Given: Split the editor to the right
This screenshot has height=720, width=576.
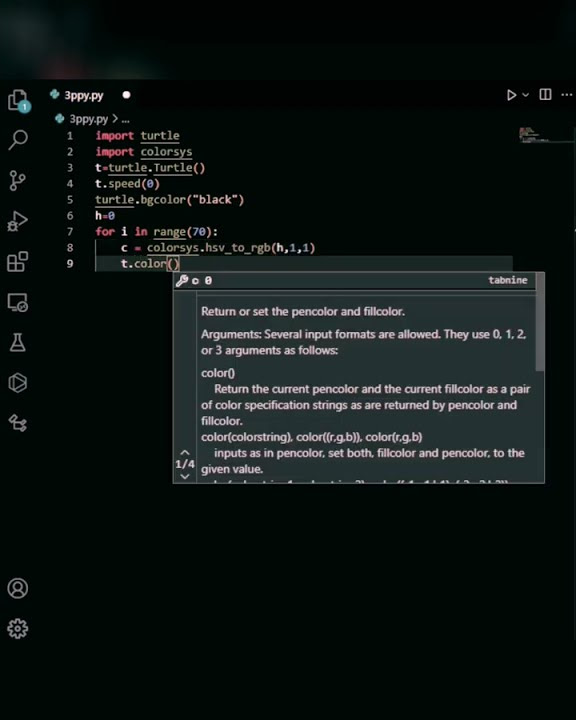Looking at the screenshot, I should click(x=545, y=95).
